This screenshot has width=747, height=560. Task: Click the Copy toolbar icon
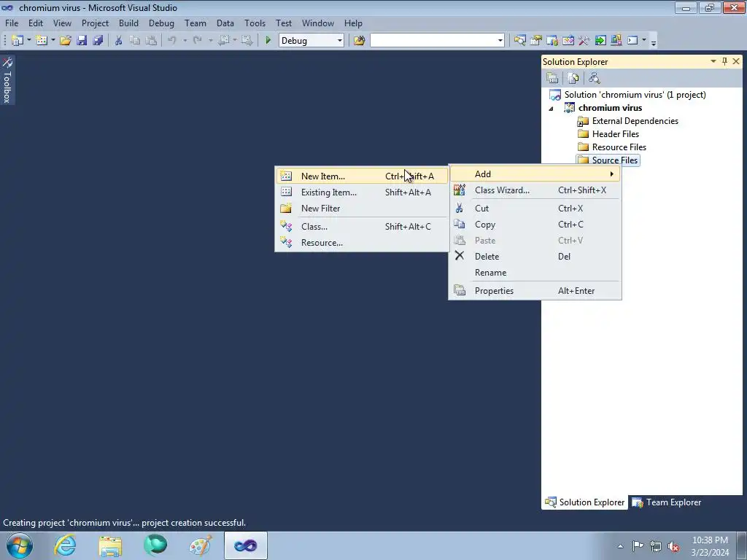135,41
